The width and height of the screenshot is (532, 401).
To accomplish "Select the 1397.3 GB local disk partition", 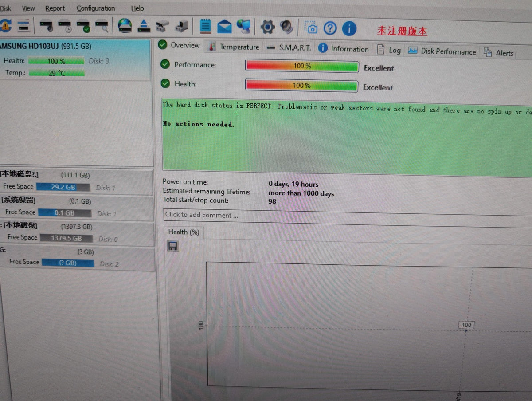I will point(77,232).
